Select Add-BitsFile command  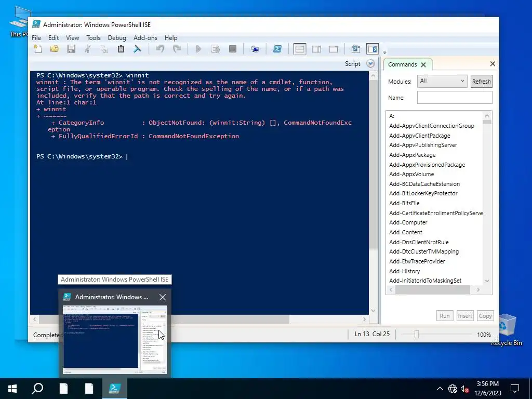[404, 203]
